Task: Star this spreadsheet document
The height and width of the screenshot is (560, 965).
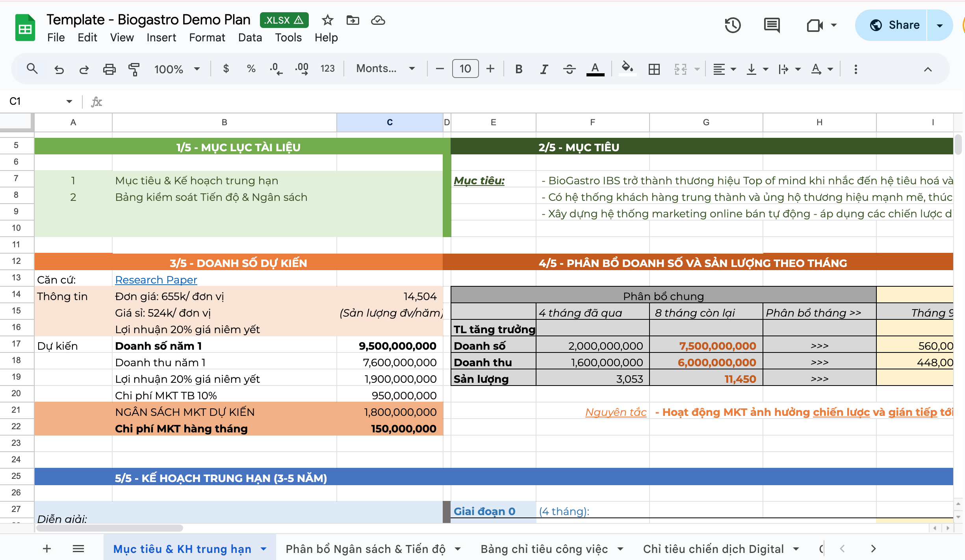Action: [x=327, y=20]
